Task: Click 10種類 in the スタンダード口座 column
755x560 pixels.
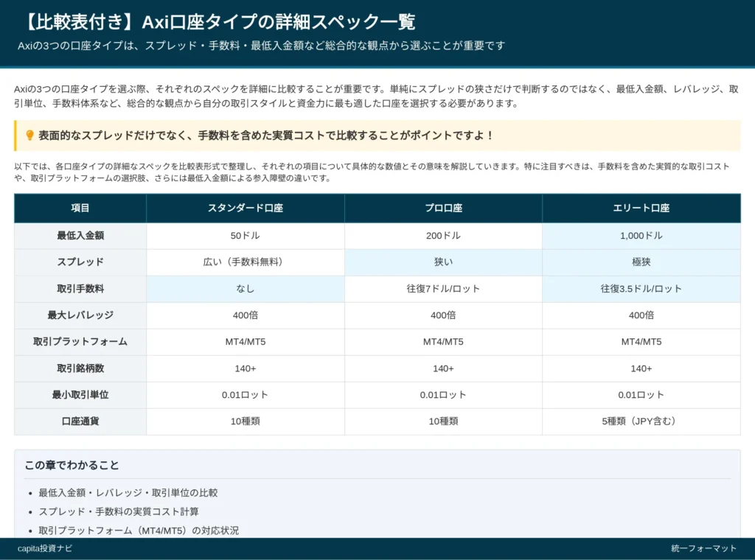Action: pos(246,421)
